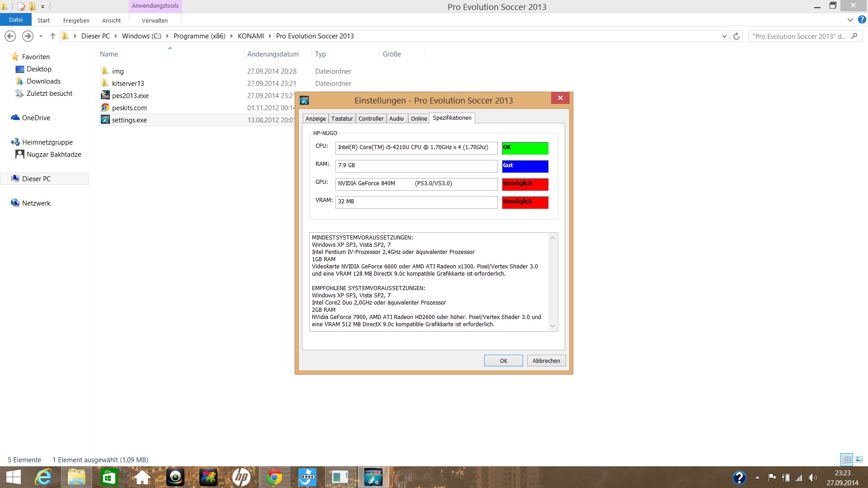This screenshot has width=868, height=488.
Task: Open the Controller tab in settings
Action: (x=371, y=118)
